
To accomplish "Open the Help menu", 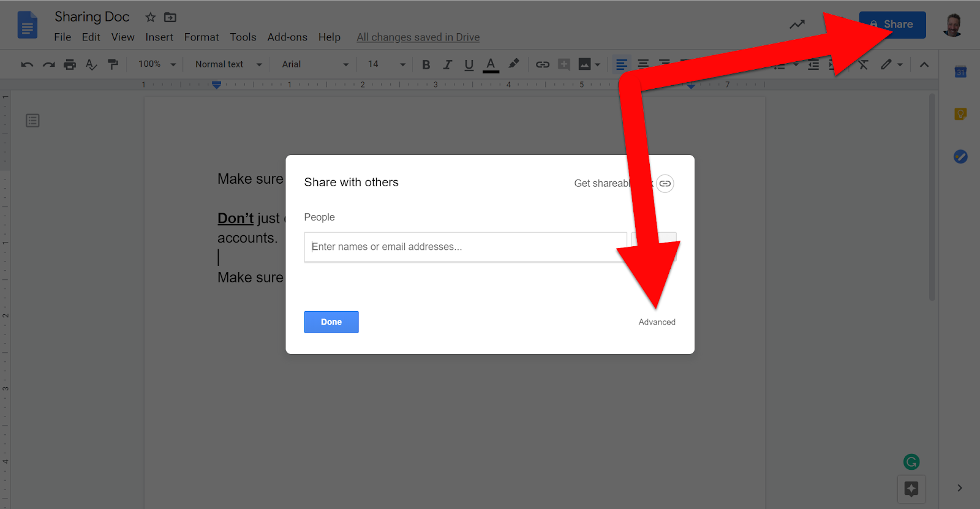I will (x=330, y=37).
